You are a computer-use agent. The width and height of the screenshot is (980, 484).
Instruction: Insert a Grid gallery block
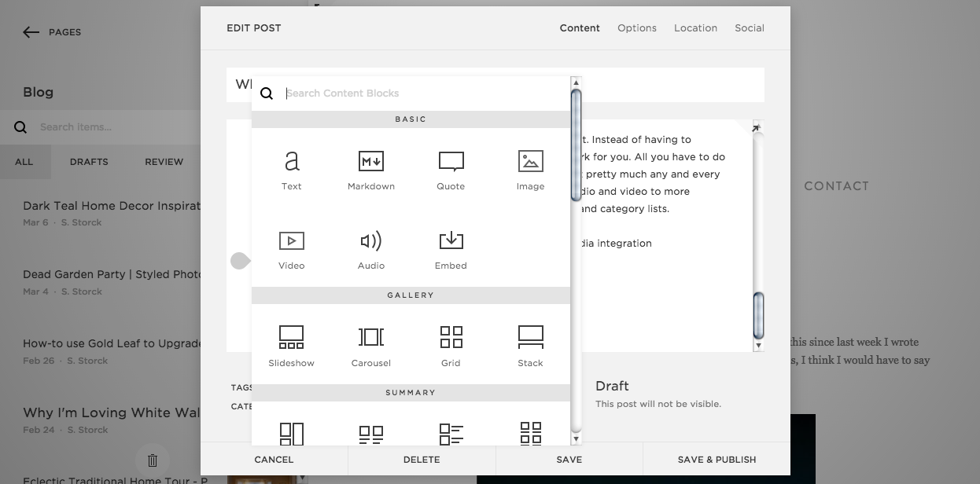451,346
